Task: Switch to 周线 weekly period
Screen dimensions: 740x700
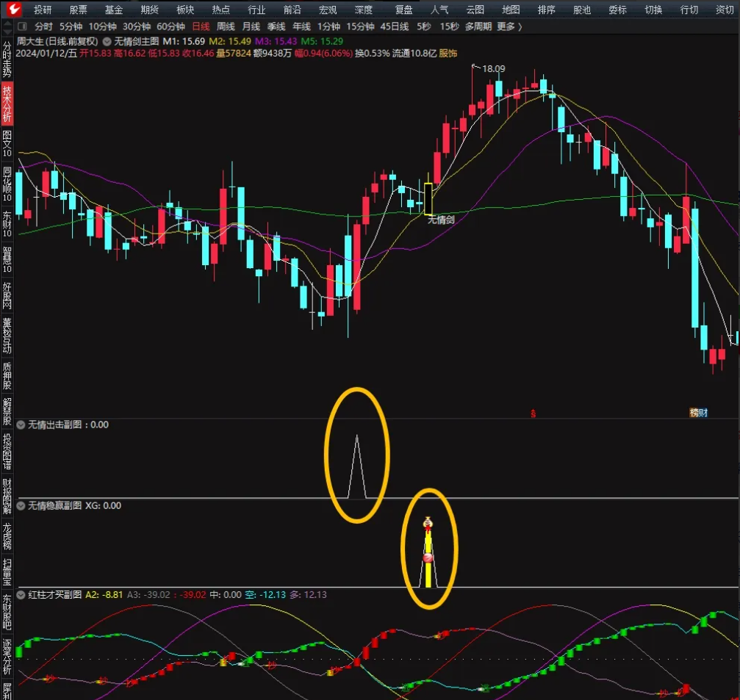Action: coord(226,26)
